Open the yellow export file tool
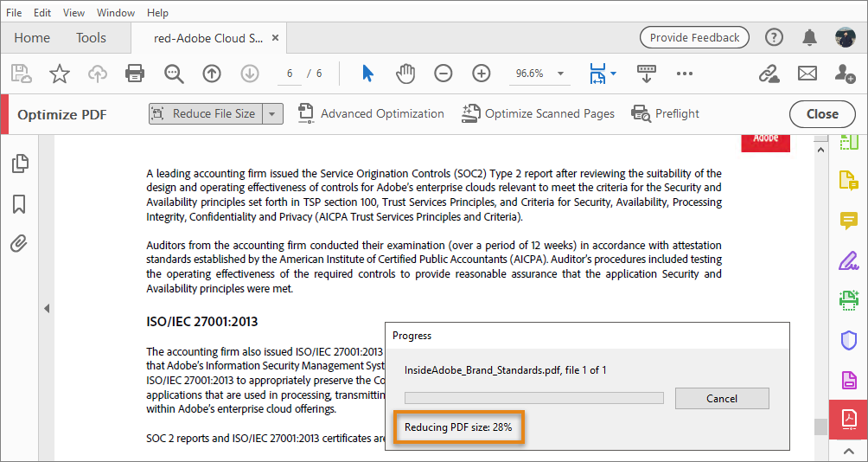Screen dimensions: 868x462 click(849, 181)
